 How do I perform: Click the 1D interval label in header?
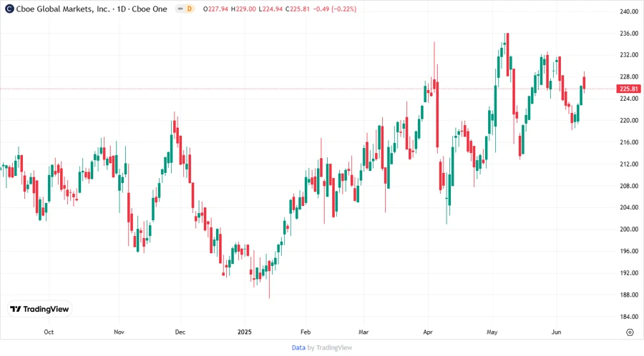point(122,9)
